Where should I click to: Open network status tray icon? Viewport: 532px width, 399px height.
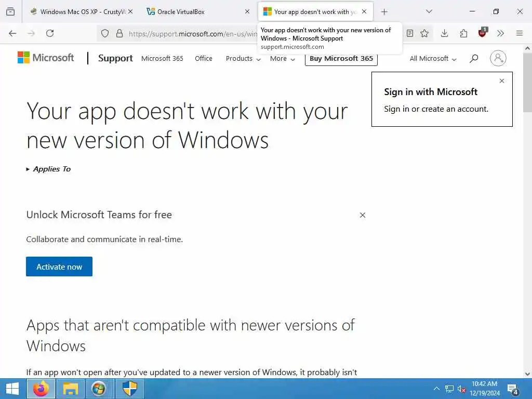[x=449, y=389]
